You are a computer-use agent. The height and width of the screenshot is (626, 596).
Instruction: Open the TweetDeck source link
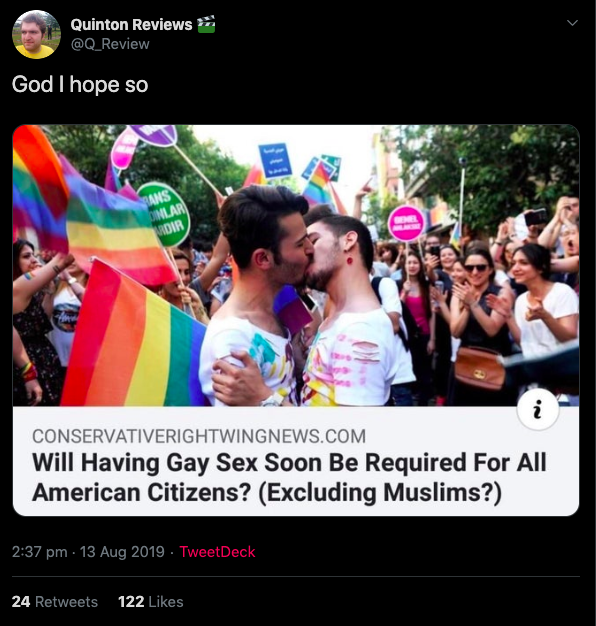[217, 552]
